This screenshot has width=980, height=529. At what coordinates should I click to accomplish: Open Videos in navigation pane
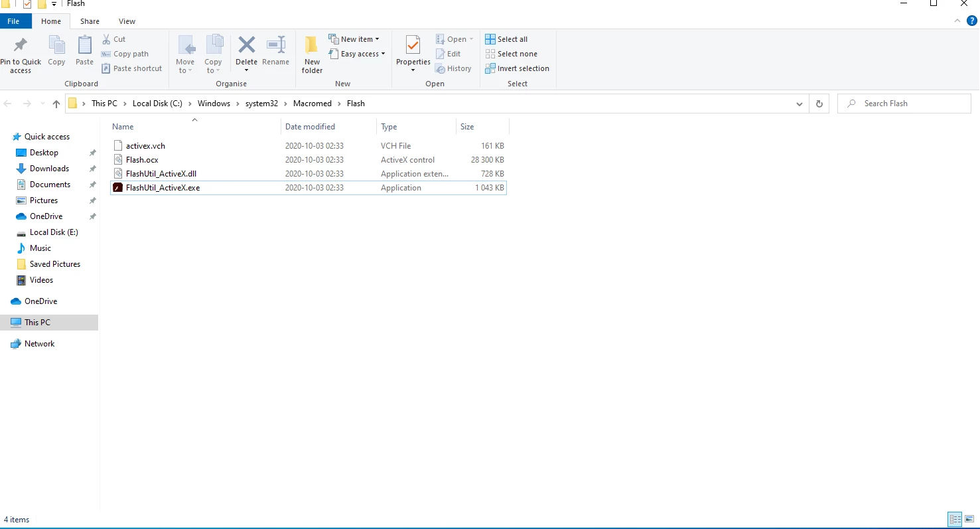(x=41, y=280)
